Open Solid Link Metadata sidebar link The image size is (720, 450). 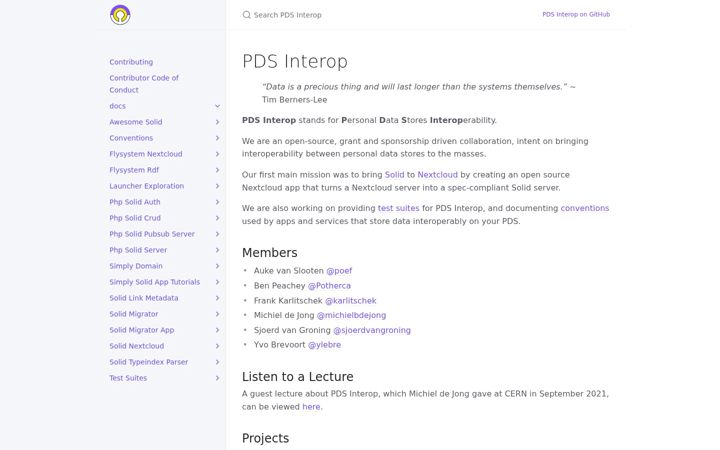pyautogui.click(x=143, y=298)
